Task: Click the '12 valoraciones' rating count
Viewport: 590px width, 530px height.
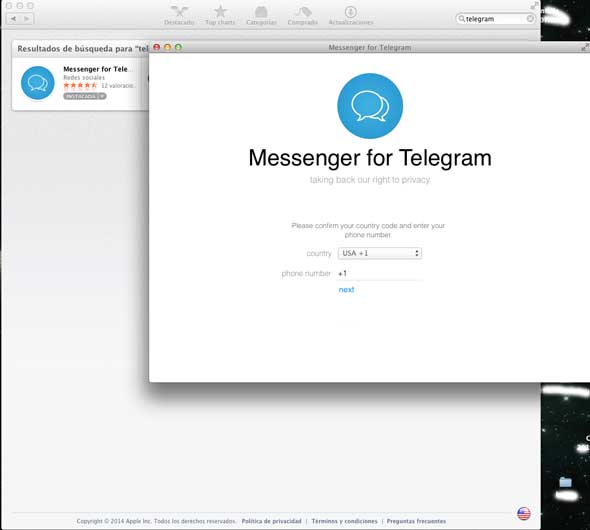Action: click(x=117, y=86)
